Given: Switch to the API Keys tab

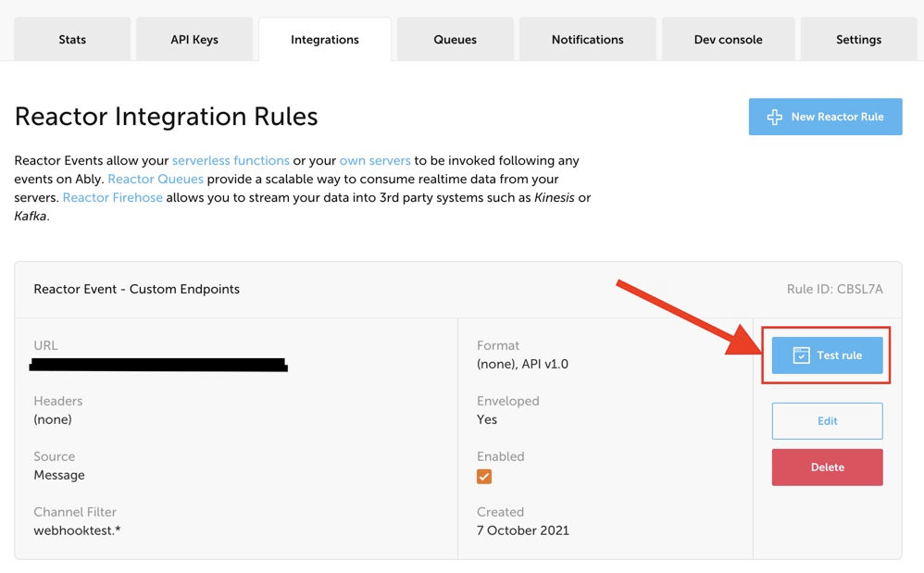Looking at the screenshot, I should (194, 40).
